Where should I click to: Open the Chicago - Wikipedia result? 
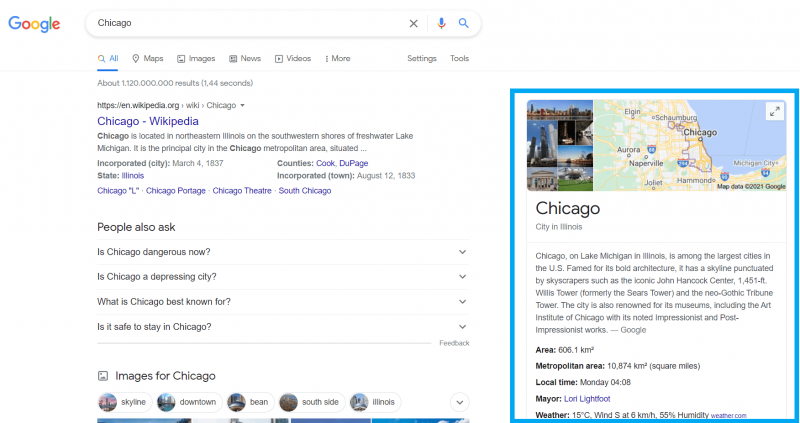pyautogui.click(x=148, y=121)
